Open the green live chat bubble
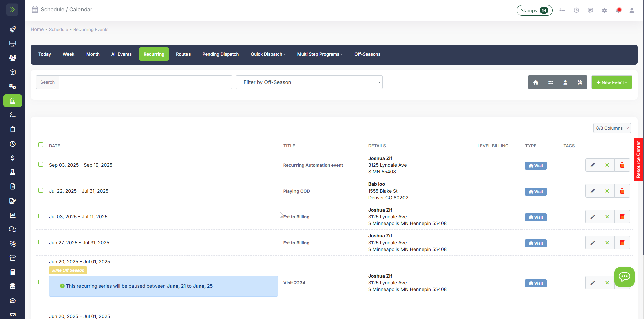Screen dimensions: 644x319 (x=624, y=277)
